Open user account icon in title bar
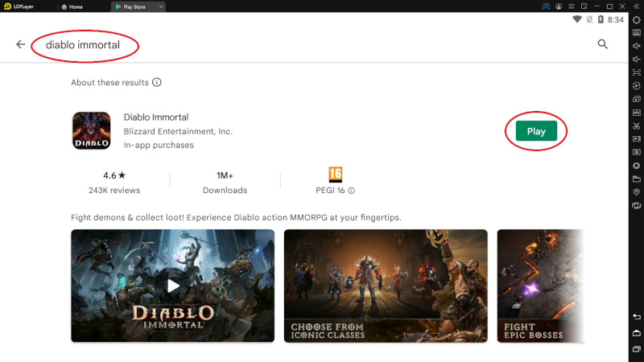The height and width of the screenshot is (362, 644). click(x=559, y=6)
